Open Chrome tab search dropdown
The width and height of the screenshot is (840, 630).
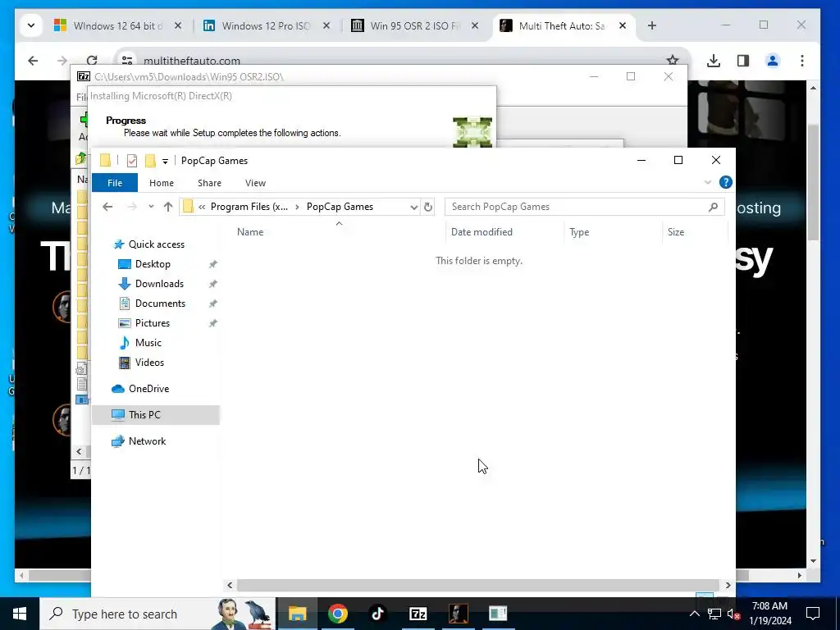31,25
